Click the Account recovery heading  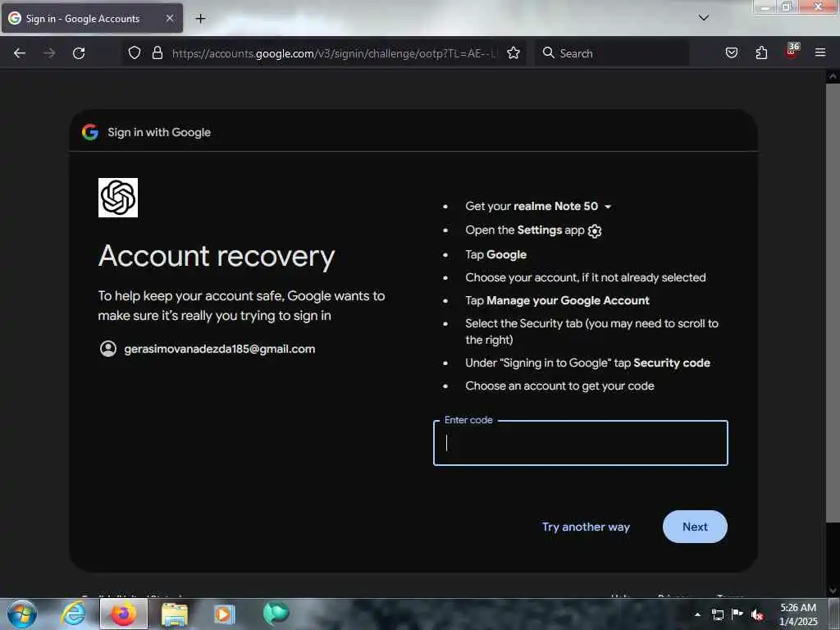point(217,256)
